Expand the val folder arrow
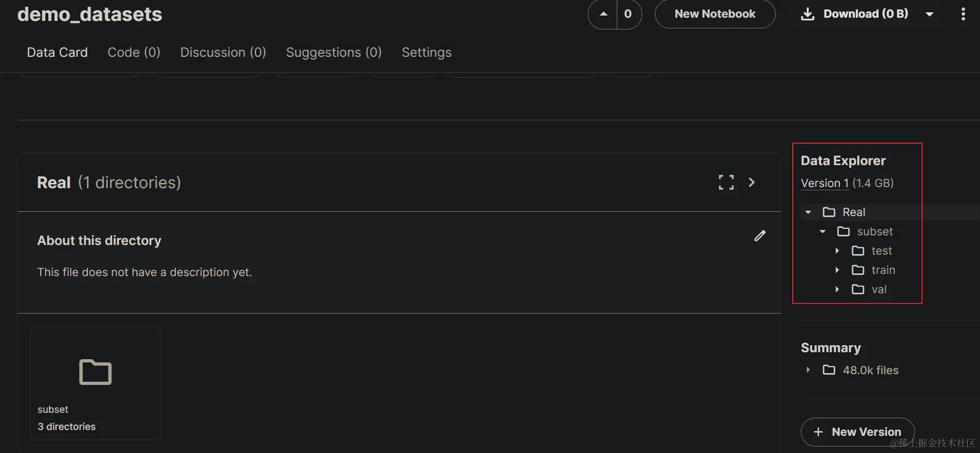Viewport: 980px width, 453px height. [x=837, y=289]
